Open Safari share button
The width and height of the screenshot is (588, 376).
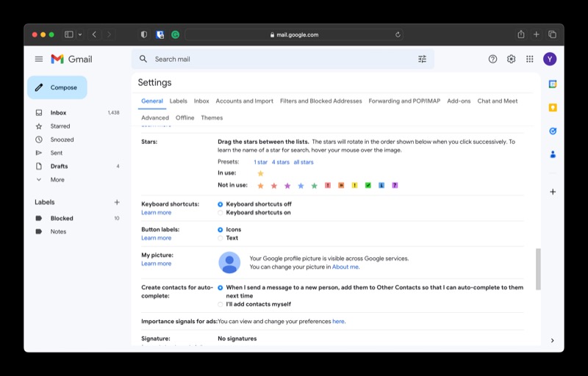[521, 35]
